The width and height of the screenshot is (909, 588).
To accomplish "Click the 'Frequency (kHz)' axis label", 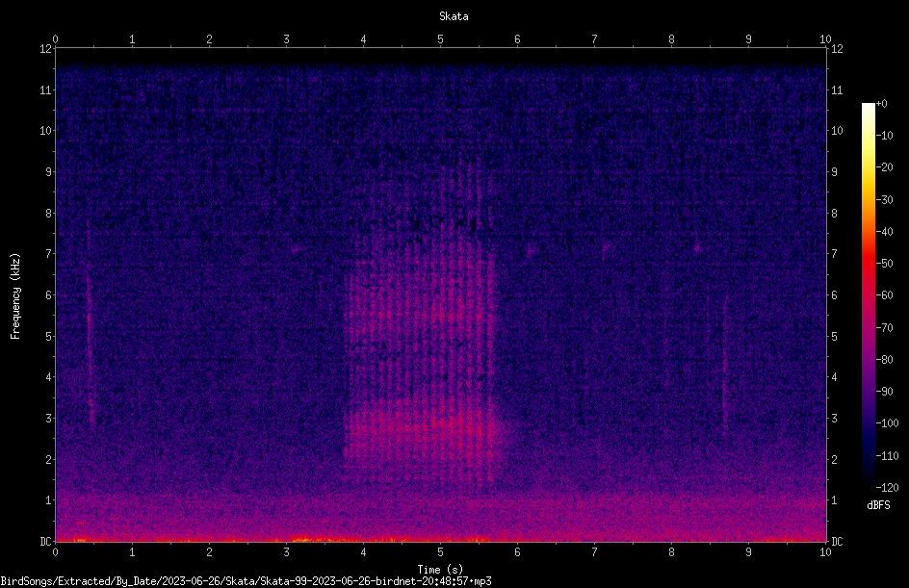I will [x=15, y=296].
